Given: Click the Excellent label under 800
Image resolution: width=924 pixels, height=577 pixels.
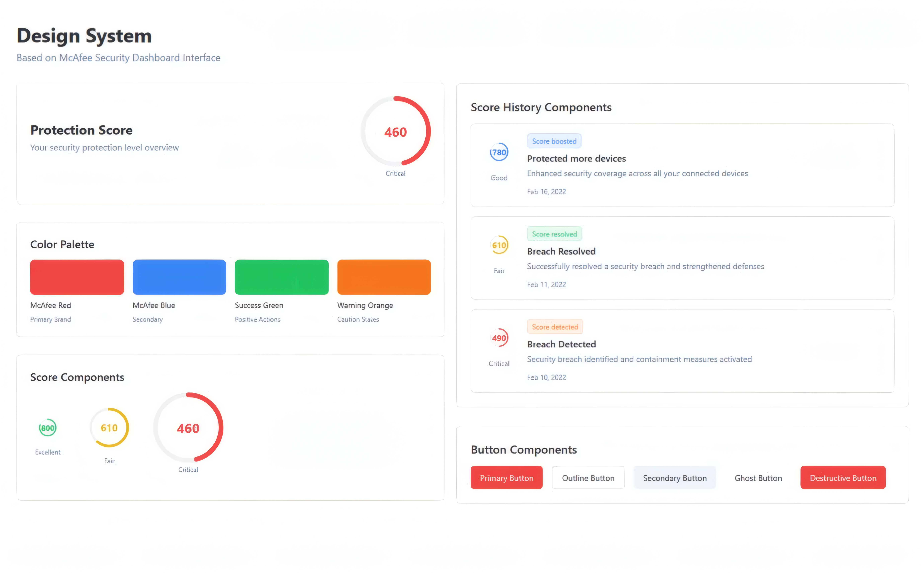Looking at the screenshot, I should coord(48,452).
